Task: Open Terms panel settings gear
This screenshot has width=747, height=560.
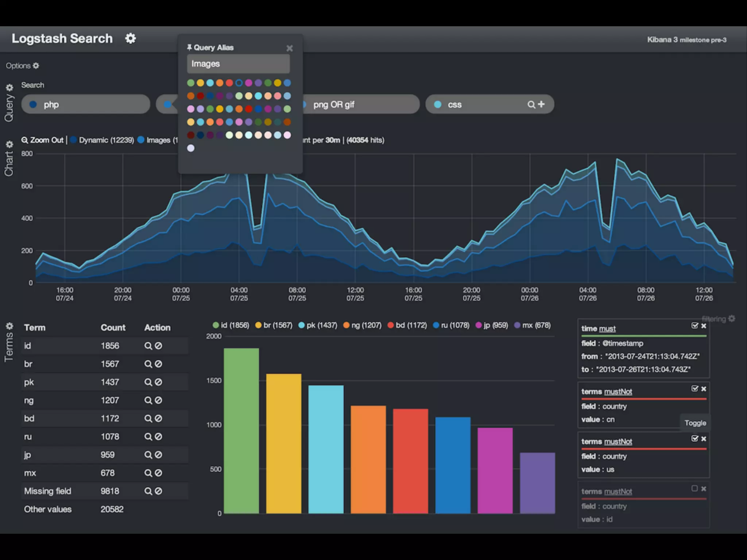Action: pos(9,326)
